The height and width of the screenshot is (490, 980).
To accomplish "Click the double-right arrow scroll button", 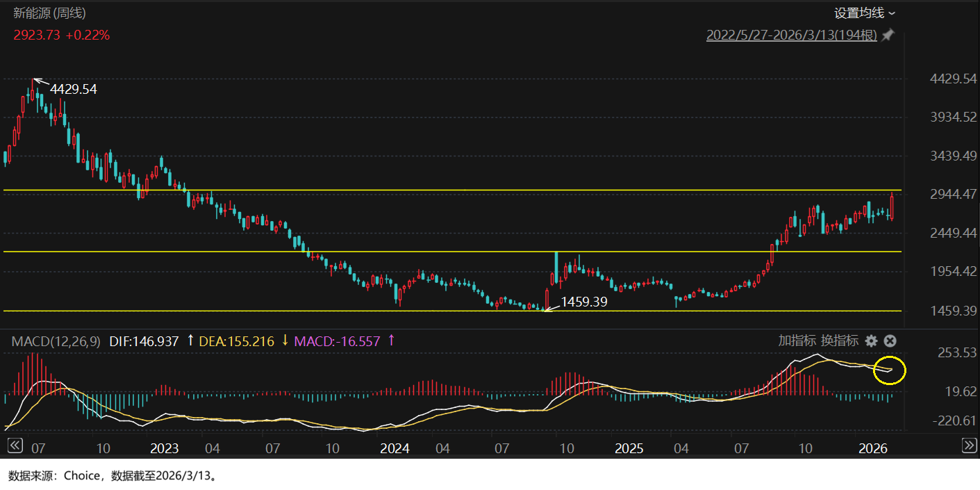I will (970, 445).
